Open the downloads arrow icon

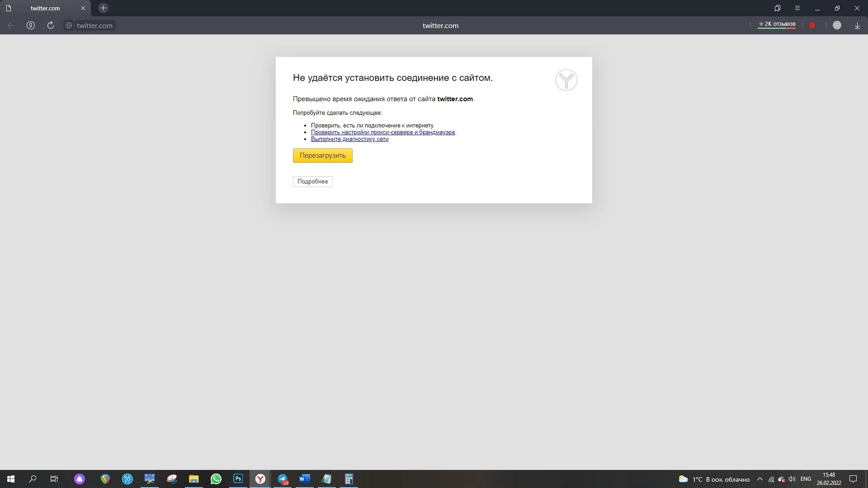point(857,25)
